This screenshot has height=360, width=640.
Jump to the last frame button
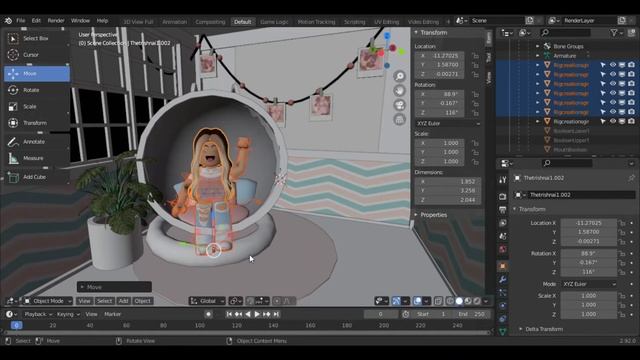click(x=276, y=314)
